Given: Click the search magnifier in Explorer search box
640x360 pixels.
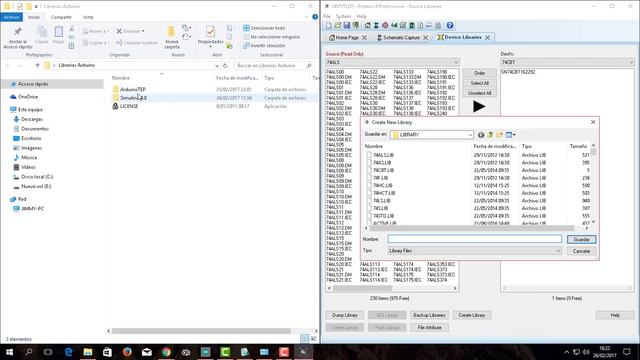Looking at the screenshot, I should point(309,65).
